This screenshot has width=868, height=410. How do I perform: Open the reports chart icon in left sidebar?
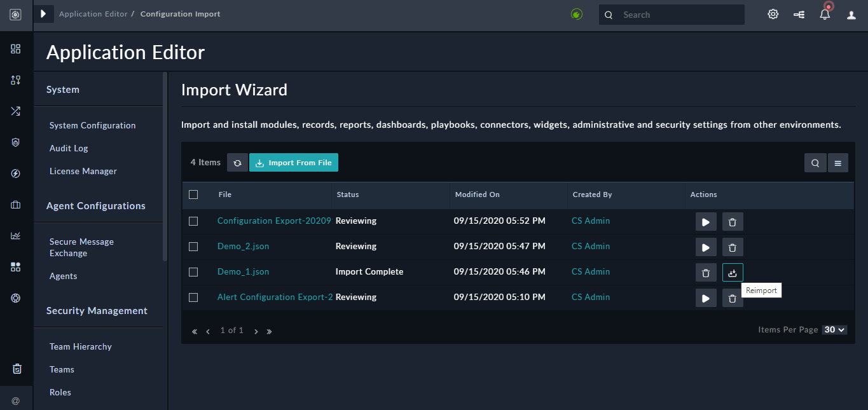pos(15,235)
